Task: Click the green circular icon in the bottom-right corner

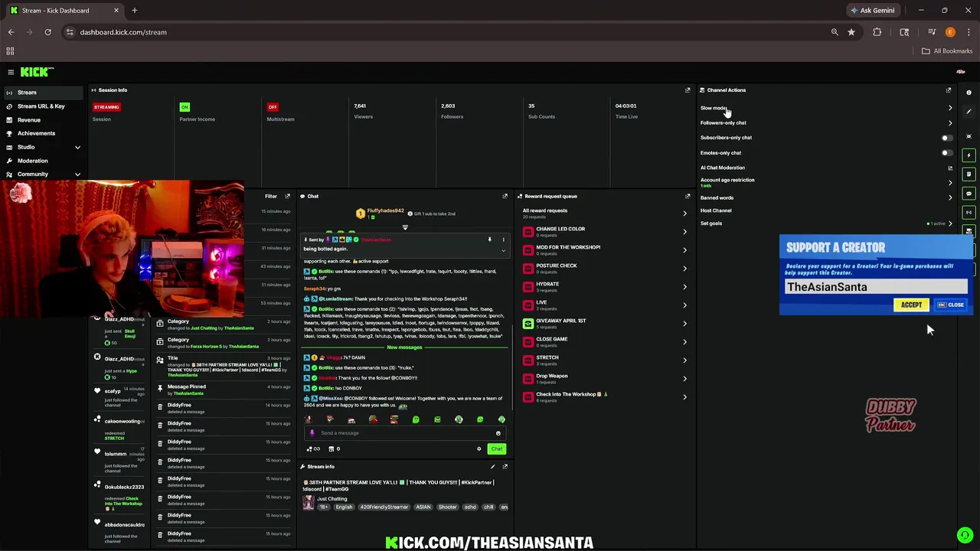Action: [x=965, y=536]
